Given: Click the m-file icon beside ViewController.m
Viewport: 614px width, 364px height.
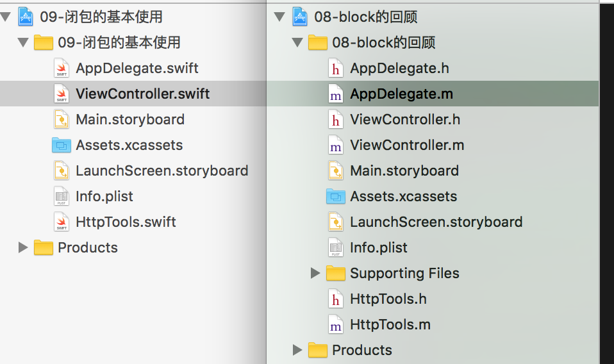Looking at the screenshot, I should pyautogui.click(x=336, y=145).
